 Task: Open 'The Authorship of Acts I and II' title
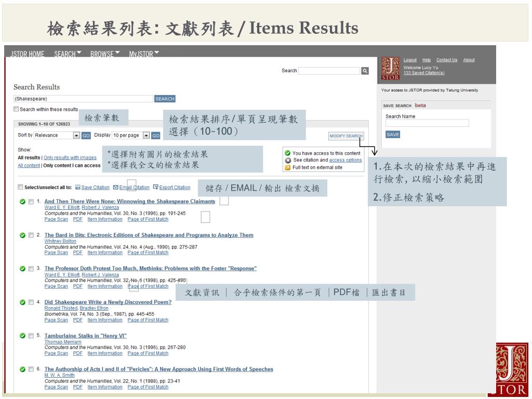[159, 369]
